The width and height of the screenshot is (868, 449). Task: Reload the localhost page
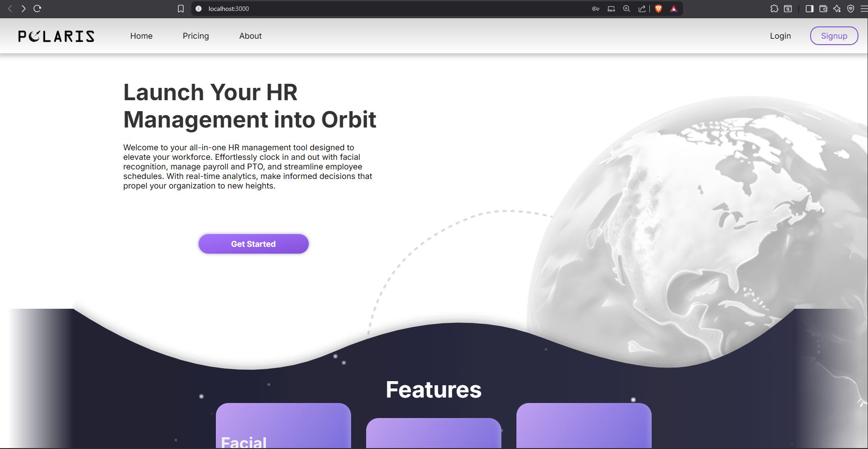tap(37, 9)
